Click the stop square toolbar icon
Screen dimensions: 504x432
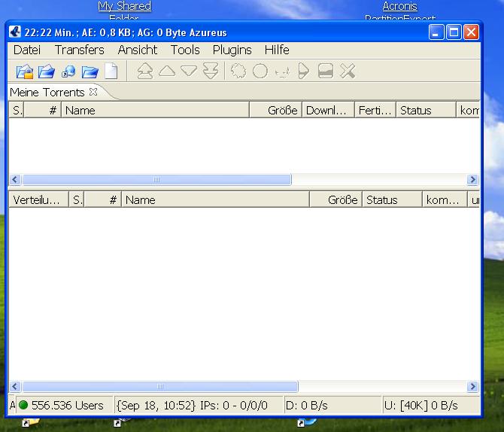[x=325, y=71]
